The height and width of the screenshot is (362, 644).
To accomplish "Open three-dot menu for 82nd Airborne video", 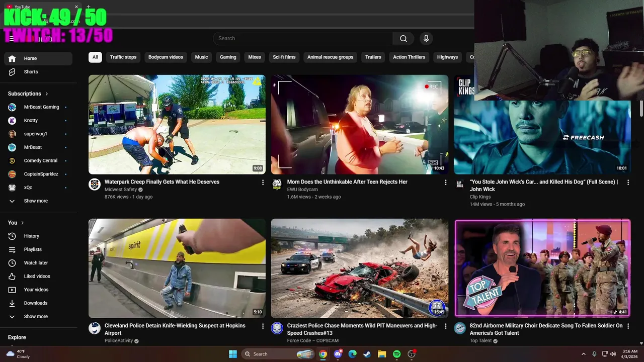I will [x=628, y=326].
